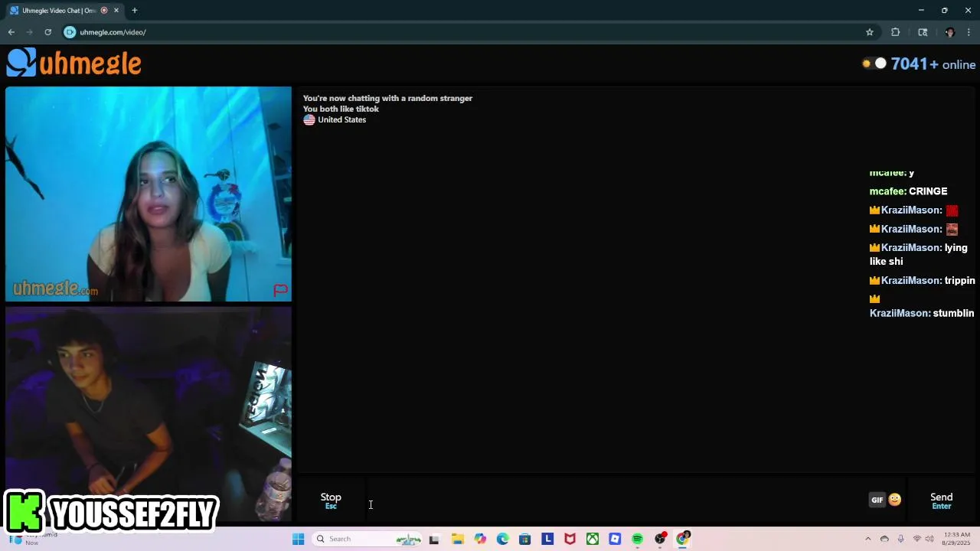Click the Stop button to end chat

click(331, 500)
